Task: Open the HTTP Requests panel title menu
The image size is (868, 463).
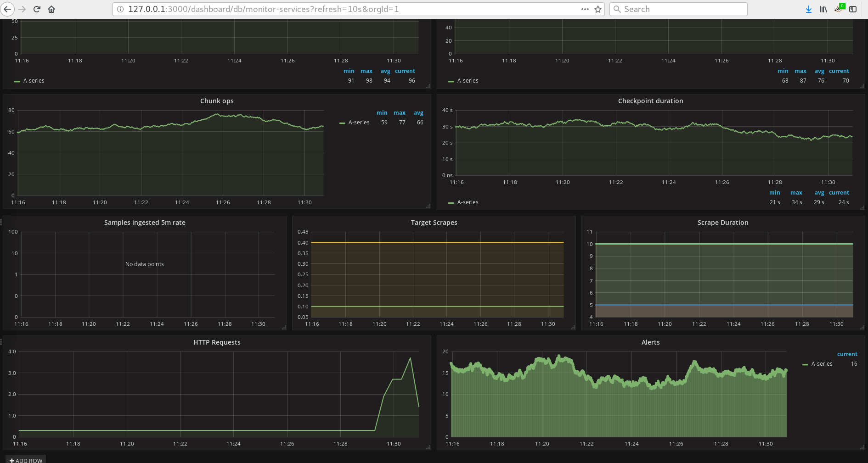Action: click(x=217, y=342)
